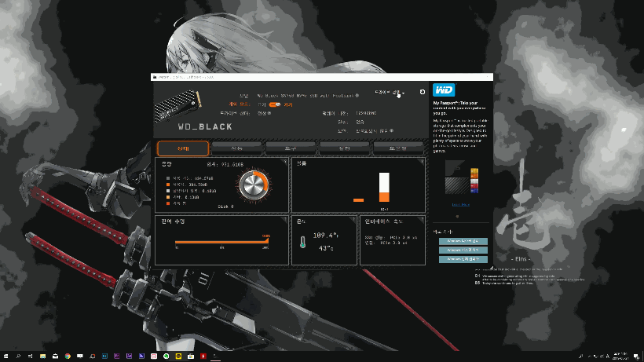Open help icon in the Life Remaining panel corner
Viewport: 644px width, 362px height.
tap(285, 220)
